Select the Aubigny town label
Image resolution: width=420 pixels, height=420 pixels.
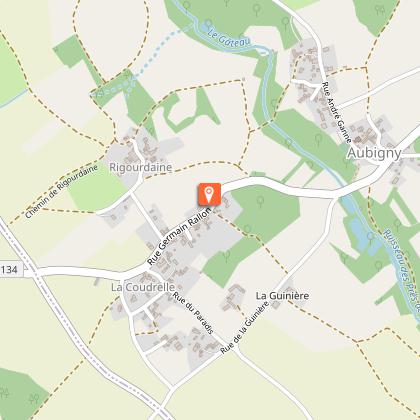tap(374, 153)
